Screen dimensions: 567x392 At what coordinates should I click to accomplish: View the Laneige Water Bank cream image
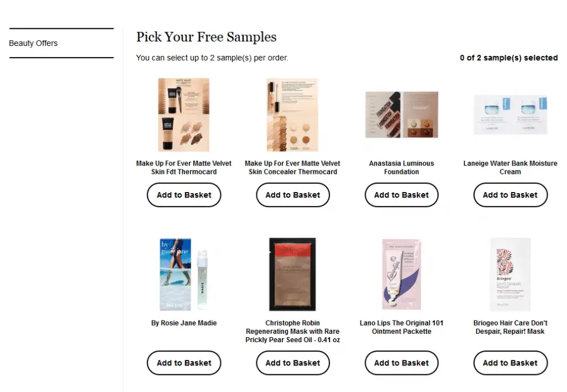[510, 115]
